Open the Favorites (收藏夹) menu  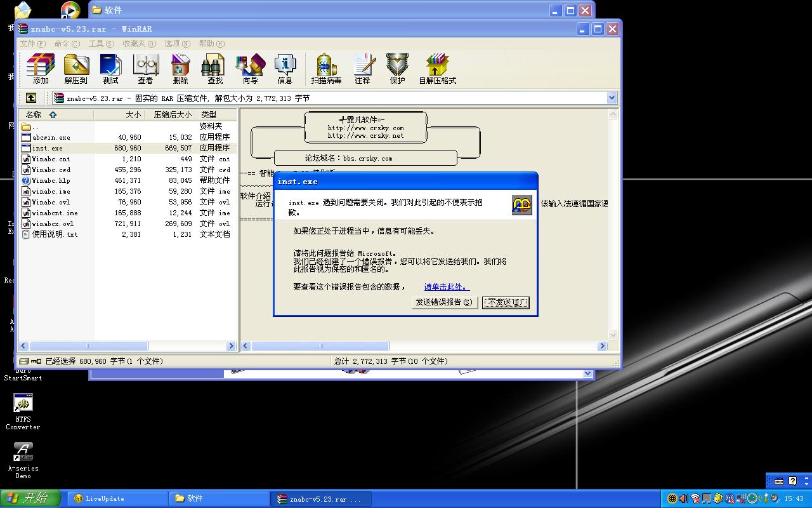139,44
